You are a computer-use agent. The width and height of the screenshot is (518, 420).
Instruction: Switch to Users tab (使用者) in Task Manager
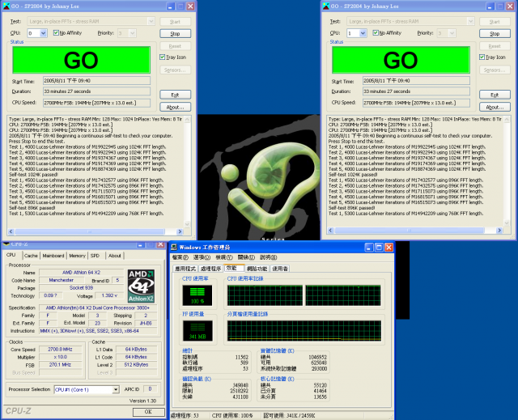(x=280, y=269)
